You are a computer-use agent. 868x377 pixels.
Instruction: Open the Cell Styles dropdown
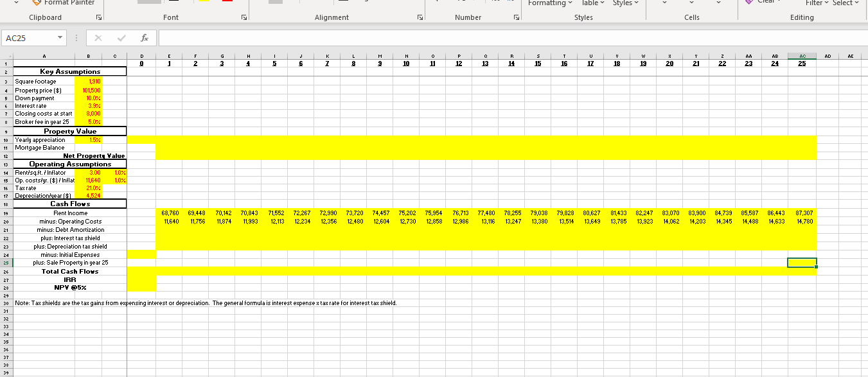coord(625,4)
